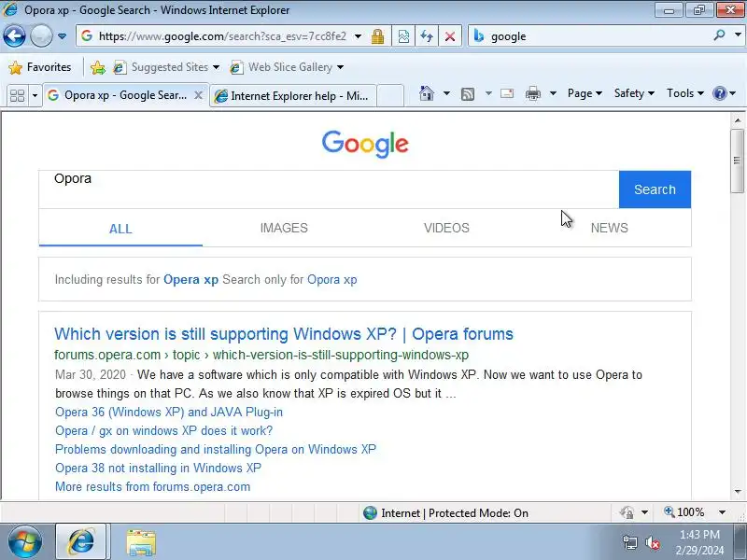Open the Windows Start button
The image size is (747, 560).
pyautogui.click(x=25, y=542)
